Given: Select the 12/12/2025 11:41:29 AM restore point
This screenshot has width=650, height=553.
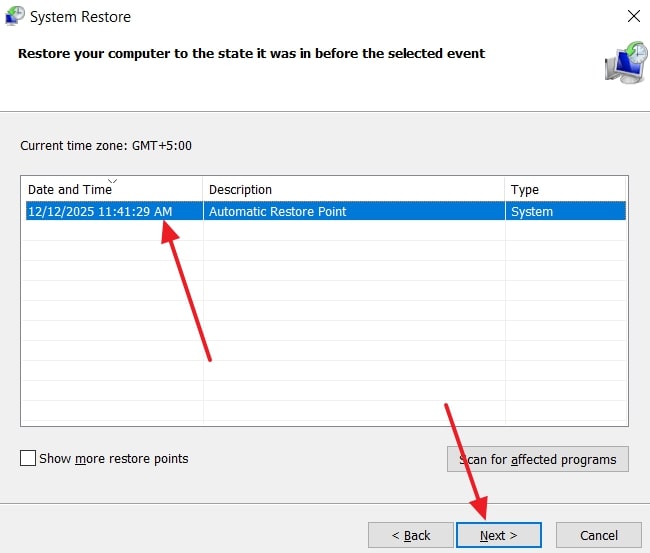Looking at the screenshot, I should pyautogui.click(x=325, y=211).
